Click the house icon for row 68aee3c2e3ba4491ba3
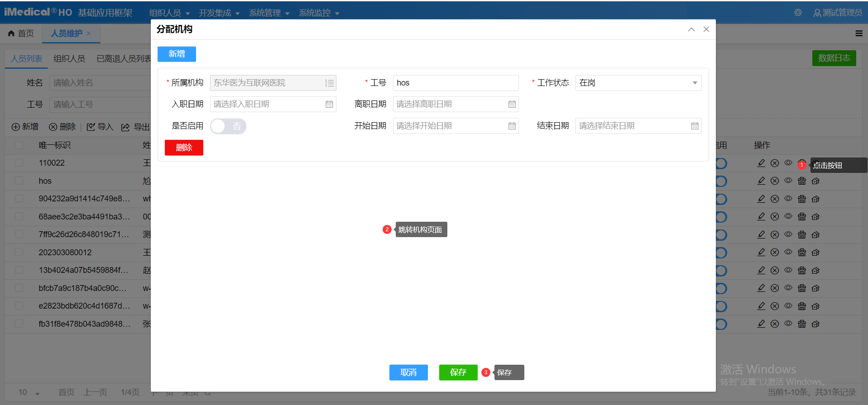Image resolution: width=868 pixels, height=405 pixels. click(x=815, y=217)
